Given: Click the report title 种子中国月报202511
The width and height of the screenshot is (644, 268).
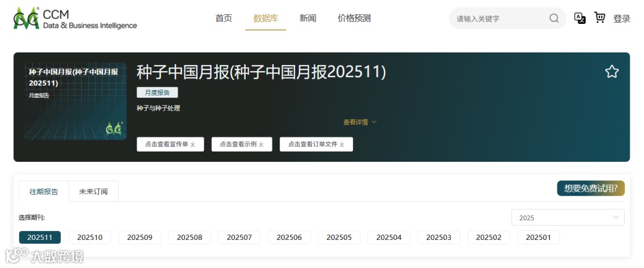Looking at the screenshot, I should click(x=261, y=72).
